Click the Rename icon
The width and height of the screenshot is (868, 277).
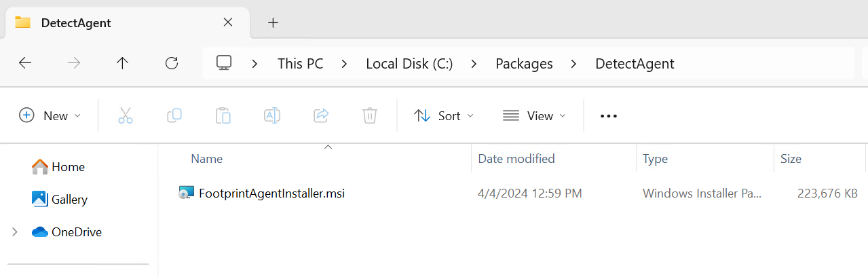(x=272, y=115)
